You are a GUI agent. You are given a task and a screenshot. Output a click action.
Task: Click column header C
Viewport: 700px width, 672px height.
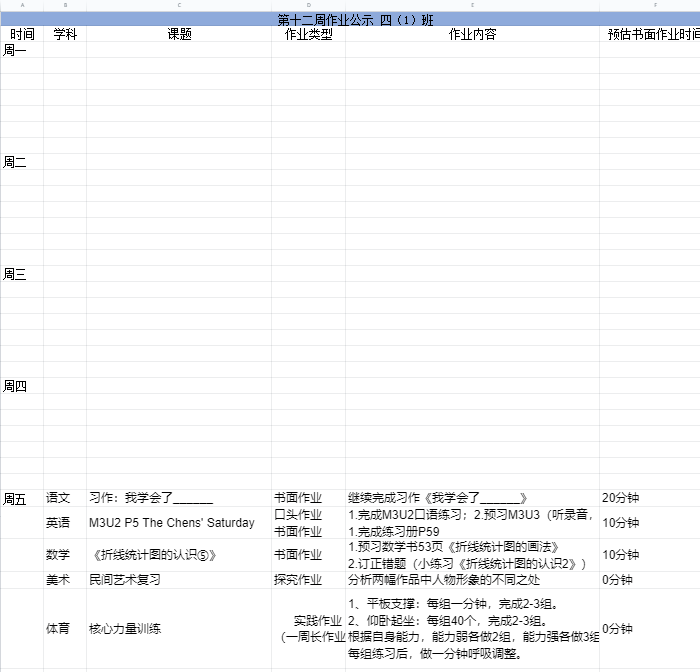(x=179, y=5)
